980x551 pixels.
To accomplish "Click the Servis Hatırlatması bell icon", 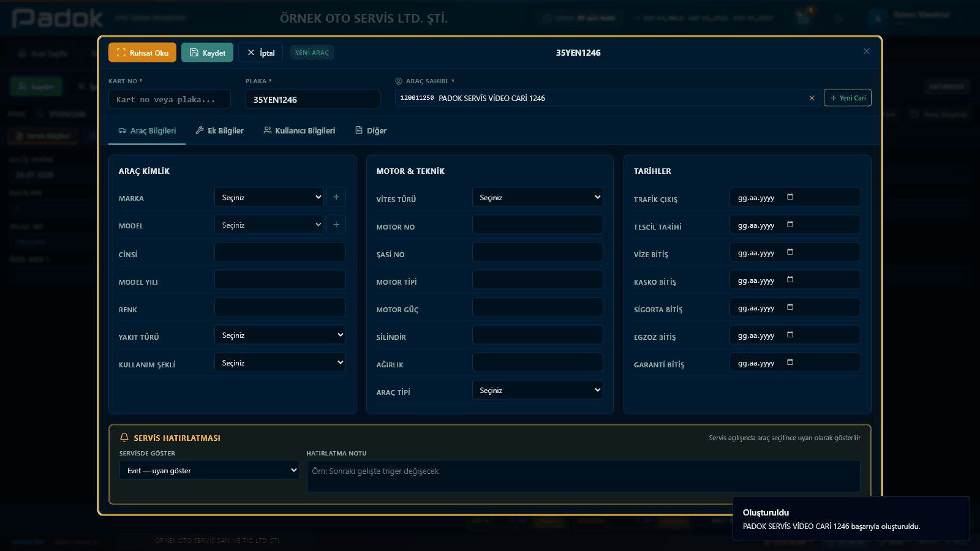I will [x=124, y=438].
